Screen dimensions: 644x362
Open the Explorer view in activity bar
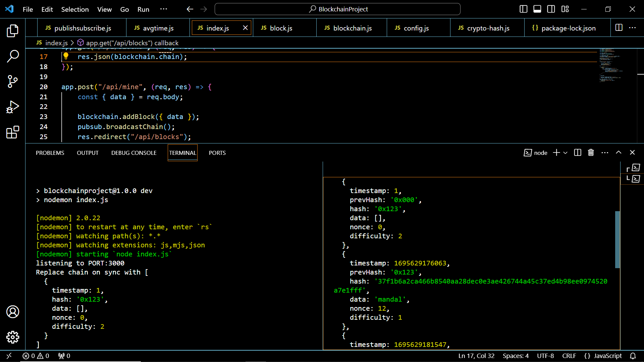[13, 31]
